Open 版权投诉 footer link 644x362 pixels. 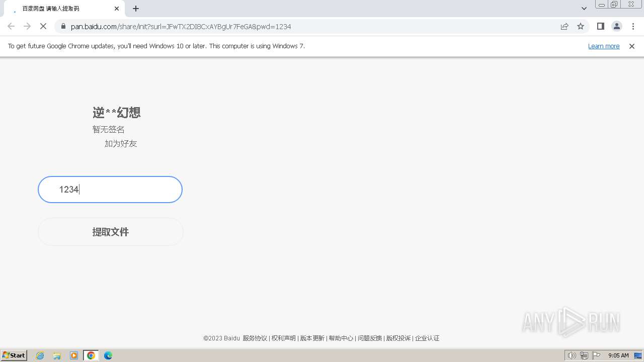tap(398, 338)
